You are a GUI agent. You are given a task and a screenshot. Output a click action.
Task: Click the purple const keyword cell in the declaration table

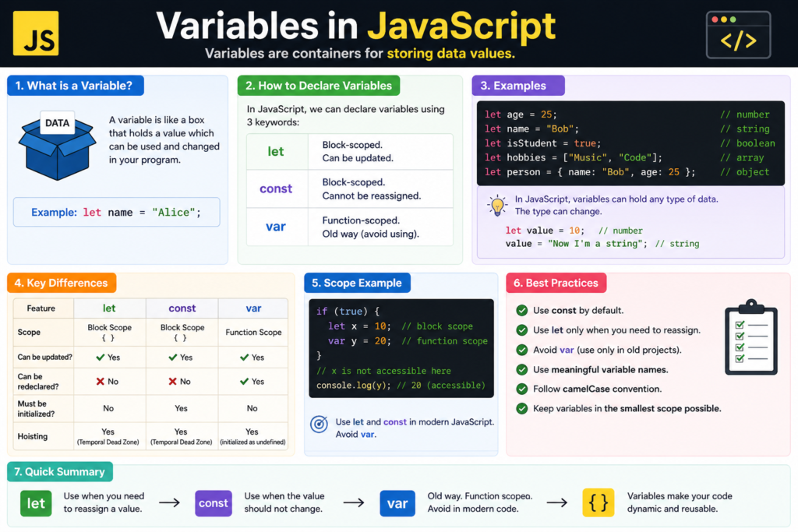pos(277,188)
